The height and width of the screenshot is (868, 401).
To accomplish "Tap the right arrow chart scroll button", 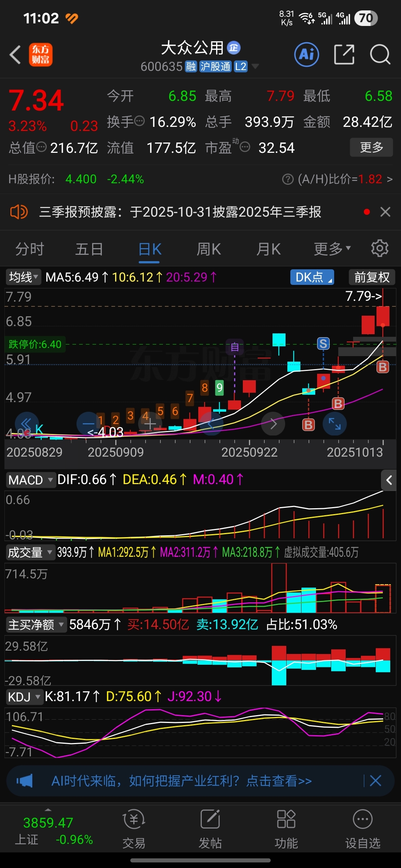I will (273, 424).
